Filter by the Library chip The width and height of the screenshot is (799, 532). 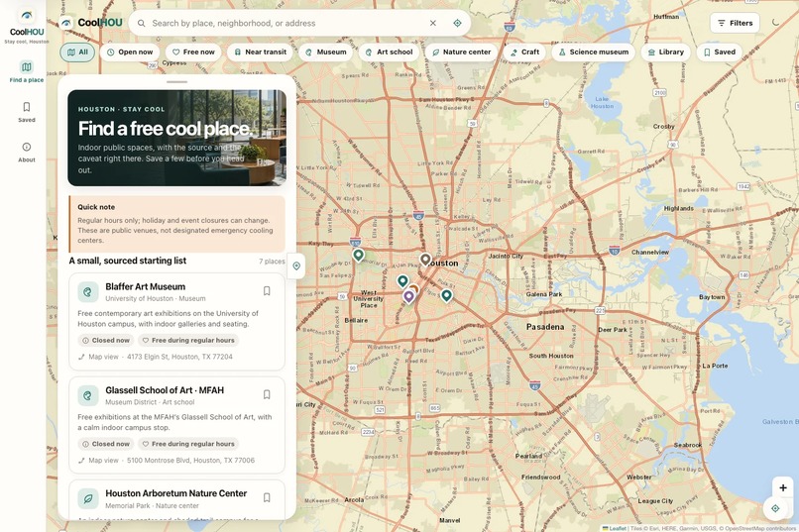coord(665,52)
